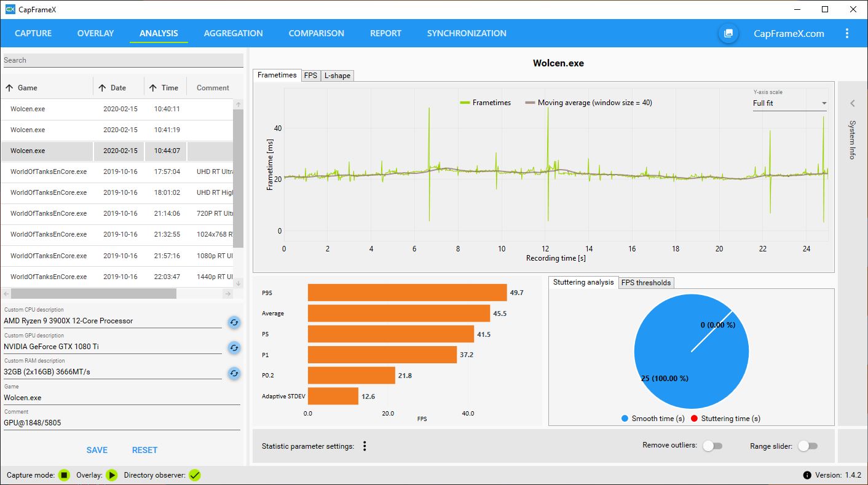Image resolution: width=868 pixels, height=485 pixels.
Task: Click the Game name field Wolcen.exe
Action: (x=122, y=398)
